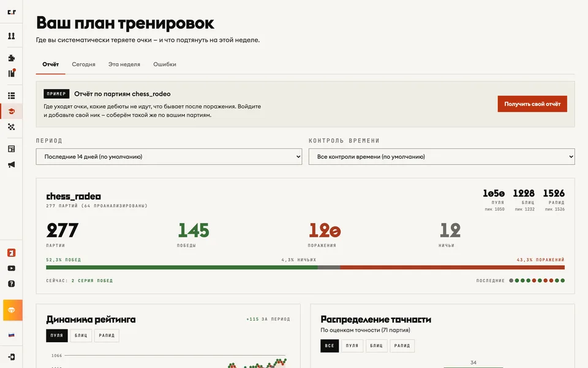
Task: Click the login arrow icon in sidebar
Action: 12,357
